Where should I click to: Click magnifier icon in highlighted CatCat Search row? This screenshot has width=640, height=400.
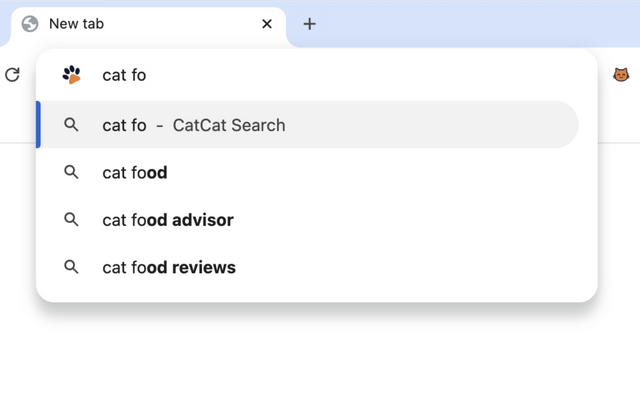[x=71, y=124]
